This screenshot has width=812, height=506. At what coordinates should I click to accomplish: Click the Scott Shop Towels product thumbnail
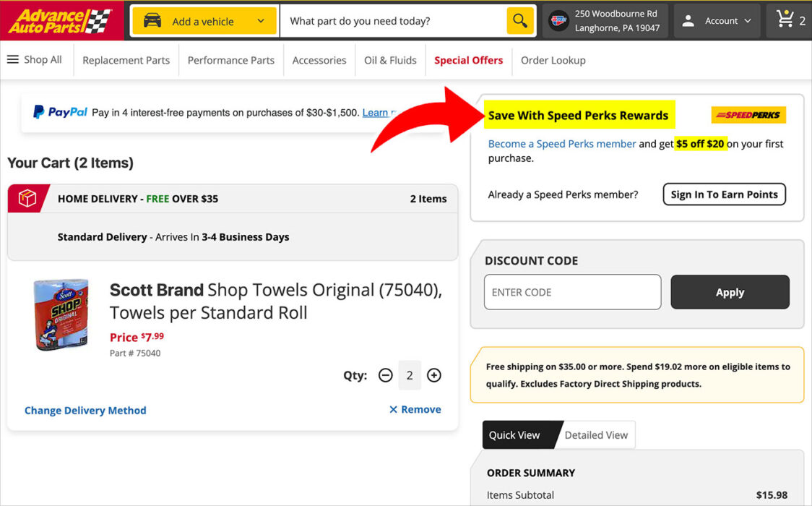pos(61,315)
